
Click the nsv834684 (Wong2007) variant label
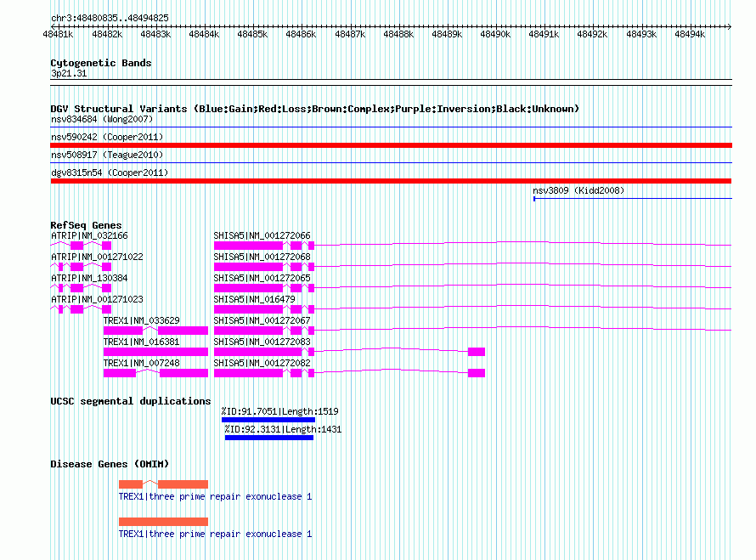pyautogui.click(x=102, y=119)
